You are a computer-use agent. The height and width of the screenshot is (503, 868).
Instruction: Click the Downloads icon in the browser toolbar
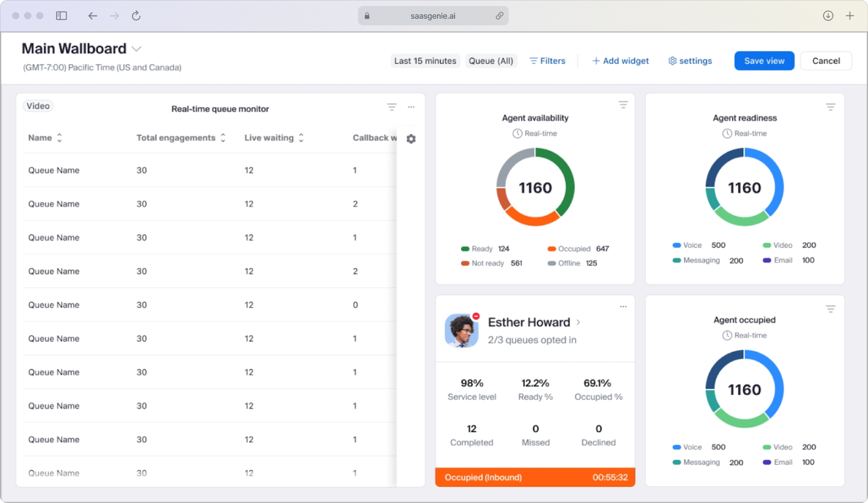click(x=828, y=16)
